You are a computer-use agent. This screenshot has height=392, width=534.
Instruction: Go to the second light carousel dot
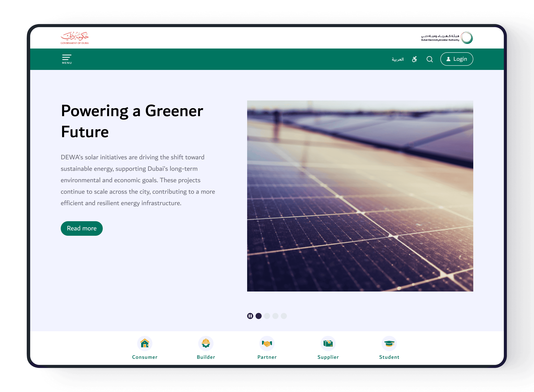point(275,316)
